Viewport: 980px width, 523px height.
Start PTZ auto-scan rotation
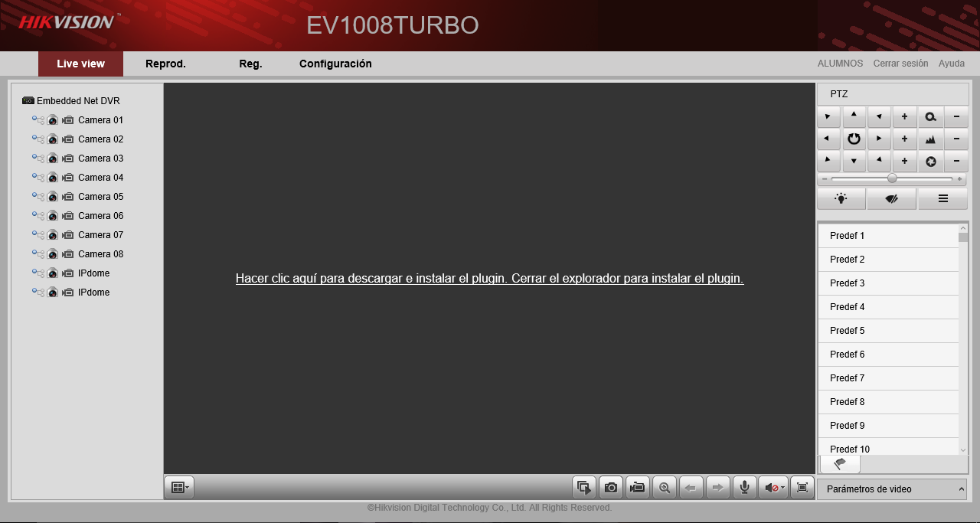(854, 139)
